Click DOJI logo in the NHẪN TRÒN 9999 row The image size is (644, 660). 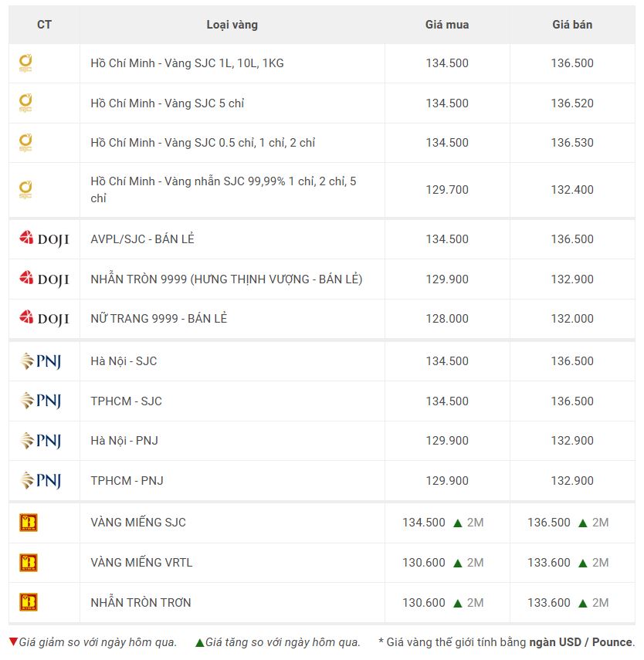(44, 279)
